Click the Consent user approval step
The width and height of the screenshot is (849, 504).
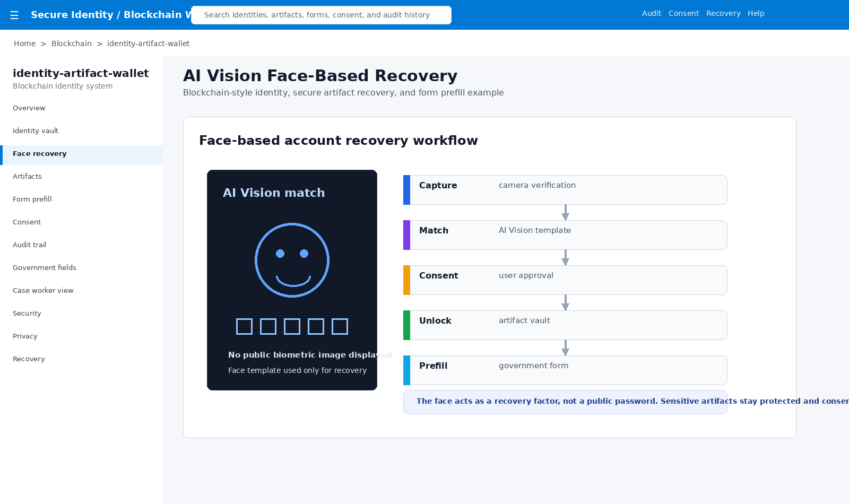tap(565, 280)
